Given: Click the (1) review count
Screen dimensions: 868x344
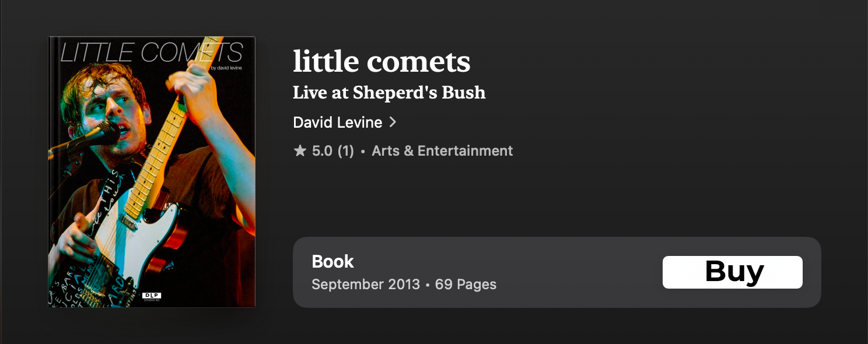Looking at the screenshot, I should pos(346,151).
